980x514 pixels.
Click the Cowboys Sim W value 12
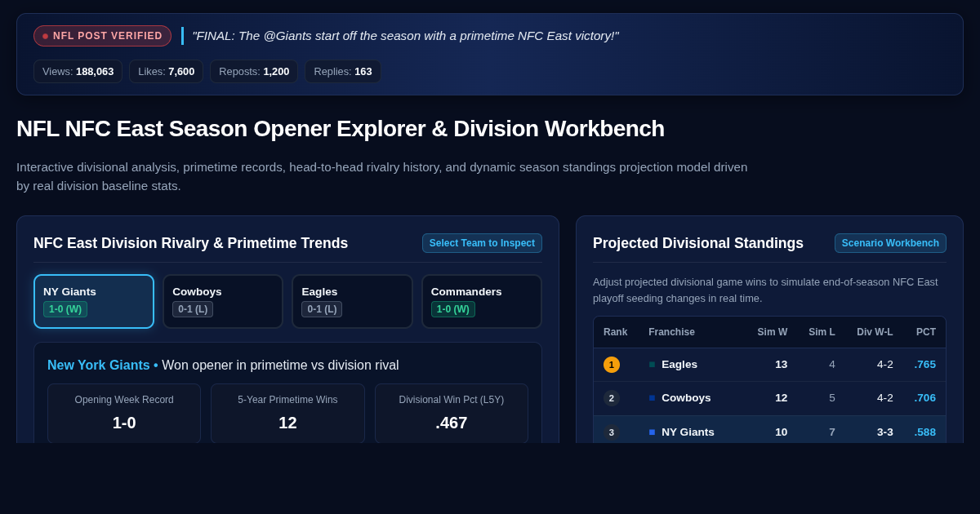tap(782, 398)
